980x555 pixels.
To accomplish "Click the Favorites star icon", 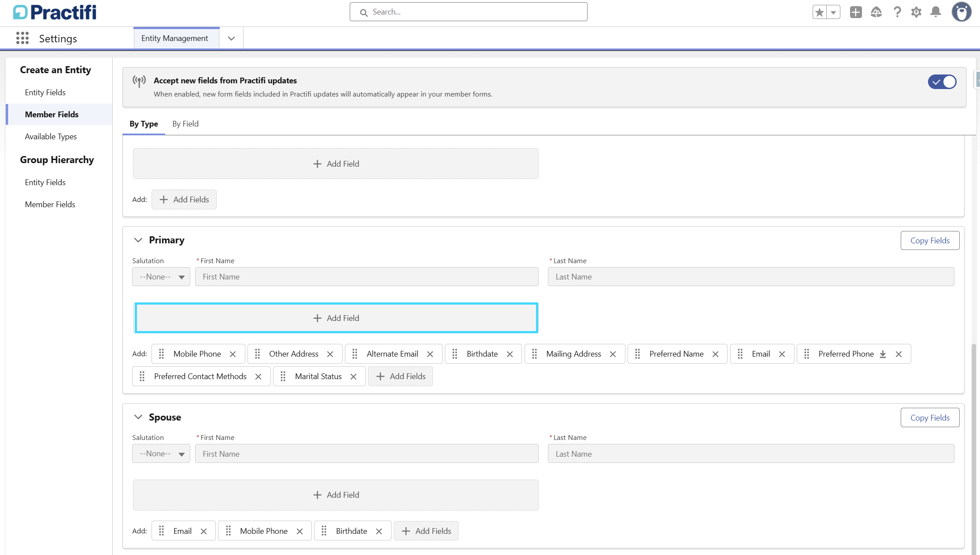I will 820,12.
